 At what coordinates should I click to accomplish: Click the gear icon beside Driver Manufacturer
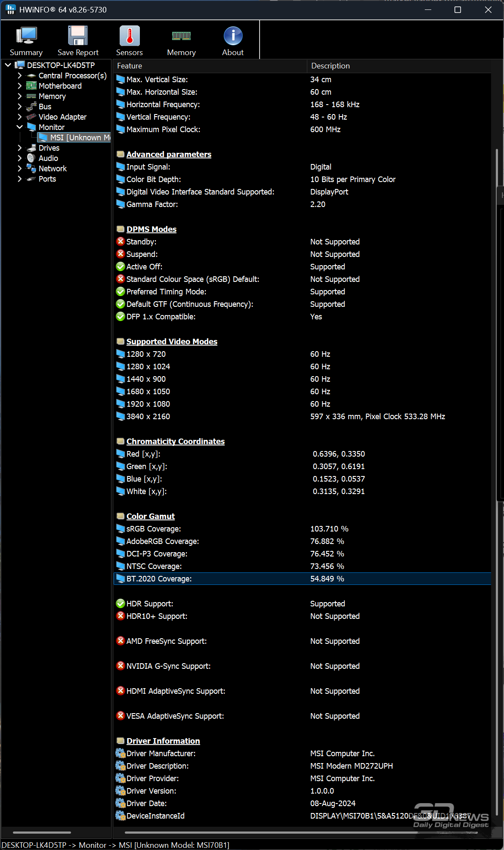[x=121, y=753]
